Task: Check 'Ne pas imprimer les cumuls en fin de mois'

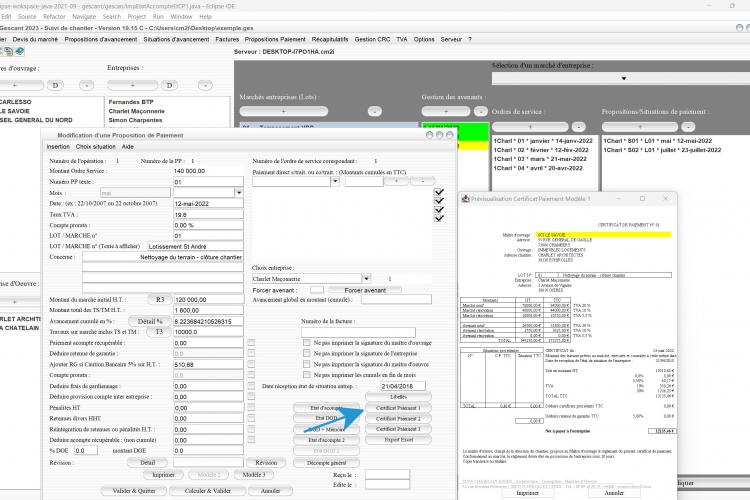Action: (x=307, y=375)
